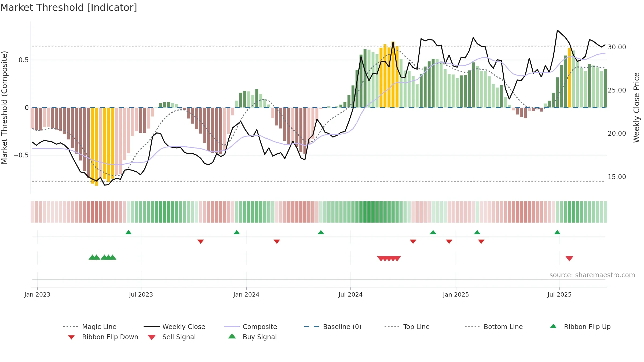Screen dimensions: 644x362
Task: Click the Ribbon Flip Up marker in May 2024
Action: [x=321, y=232]
